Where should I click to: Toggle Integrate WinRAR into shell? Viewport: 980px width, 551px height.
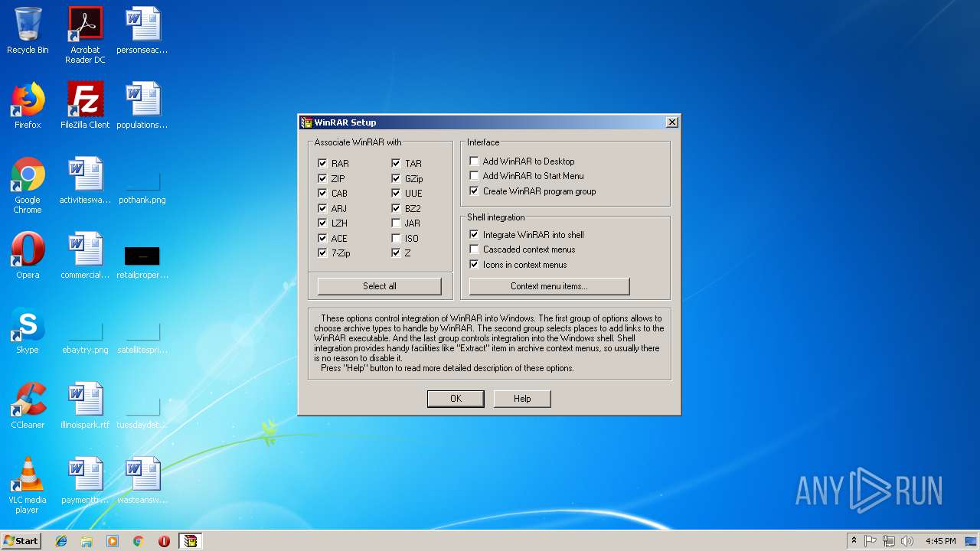click(474, 234)
